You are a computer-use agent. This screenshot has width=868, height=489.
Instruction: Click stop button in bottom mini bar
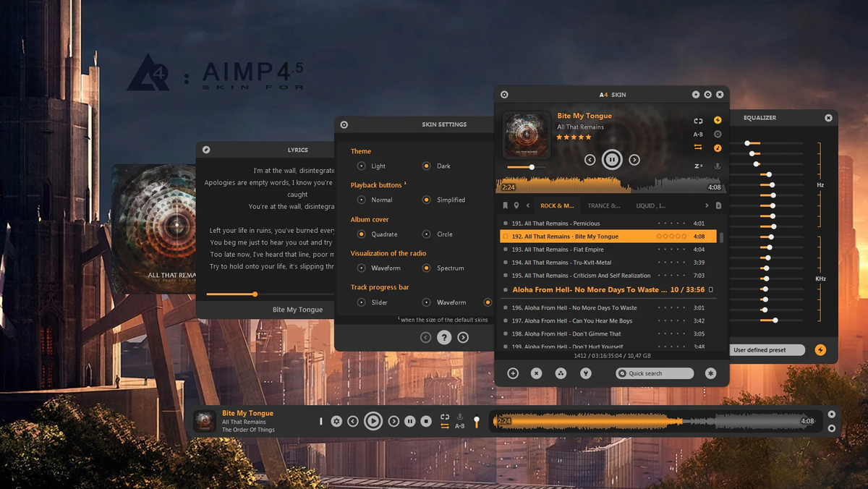tap(427, 421)
